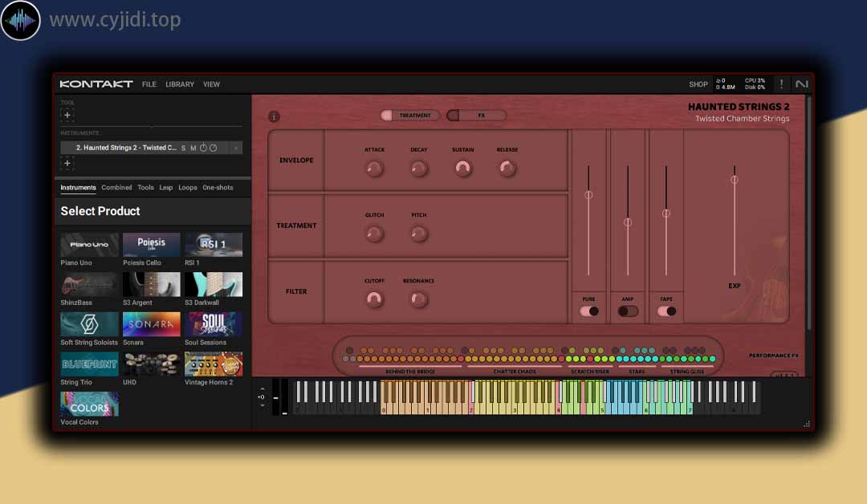Switch to the Instruments tab
Viewport: 867px width, 504px height.
pyautogui.click(x=78, y=188)
